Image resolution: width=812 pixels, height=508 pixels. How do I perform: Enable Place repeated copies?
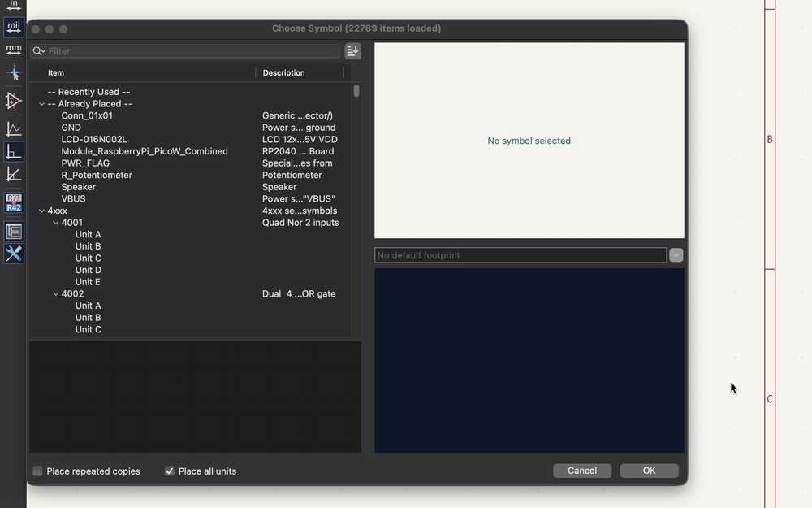click(37, 471)
